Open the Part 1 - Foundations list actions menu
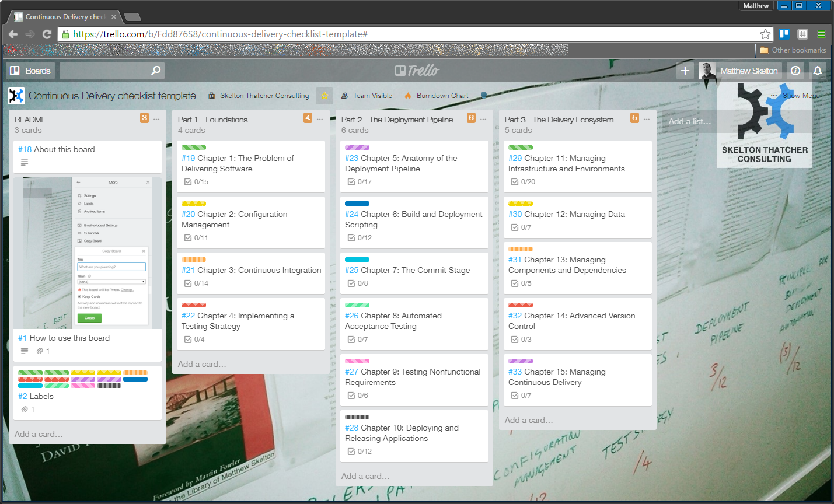The width and height of the screenshot is (834, 504). point(320,119)
